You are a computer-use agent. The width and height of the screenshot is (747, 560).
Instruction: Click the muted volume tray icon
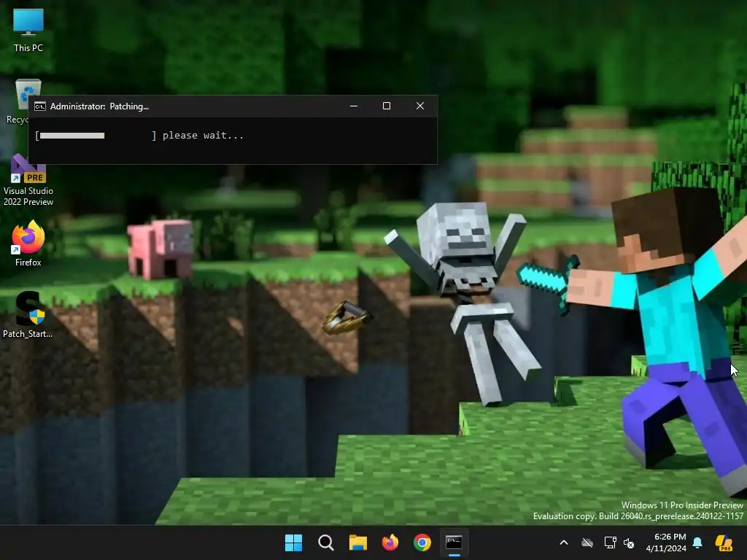(x=629, y=542)
